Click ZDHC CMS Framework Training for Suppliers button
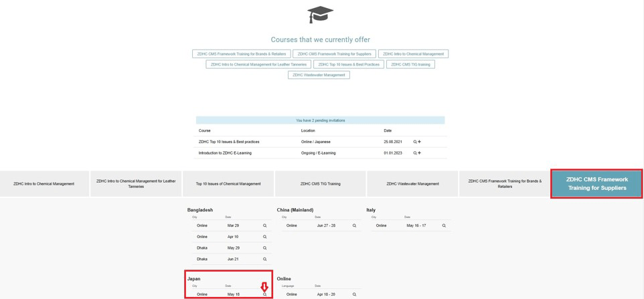Screen dimensions: 644x299 click(334, 54)
